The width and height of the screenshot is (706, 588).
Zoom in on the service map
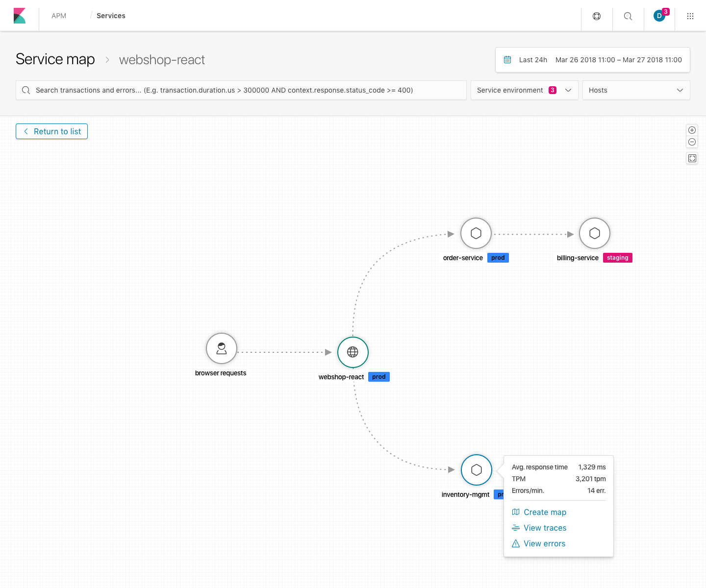[692, 130]
